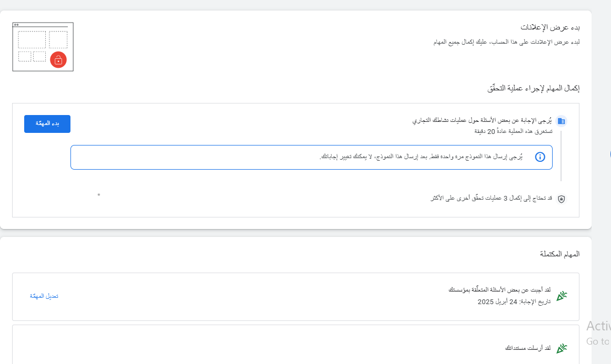Click the business operations questions task title
The height and width of the screenshot is (364, 611).
tap(482, 121)
